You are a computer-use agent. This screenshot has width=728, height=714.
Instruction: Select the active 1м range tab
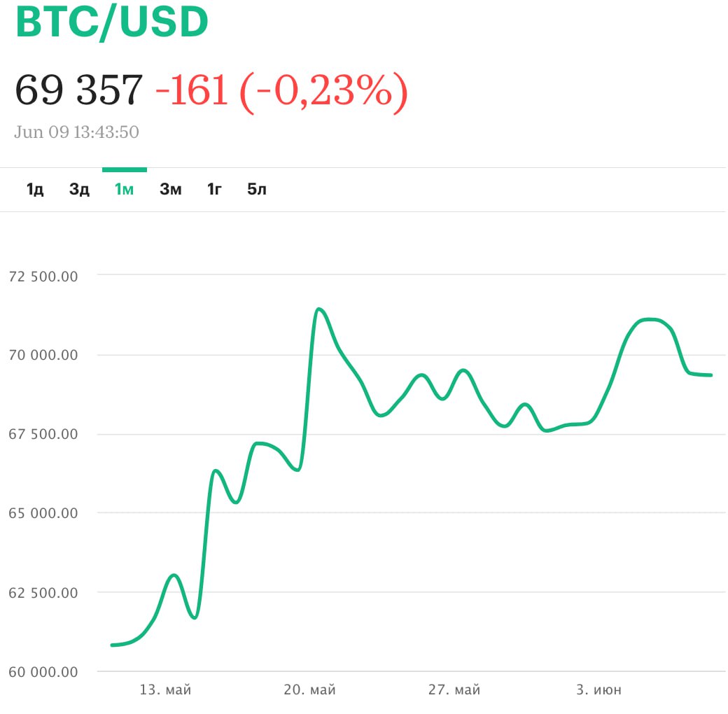[x=124, y=189]
